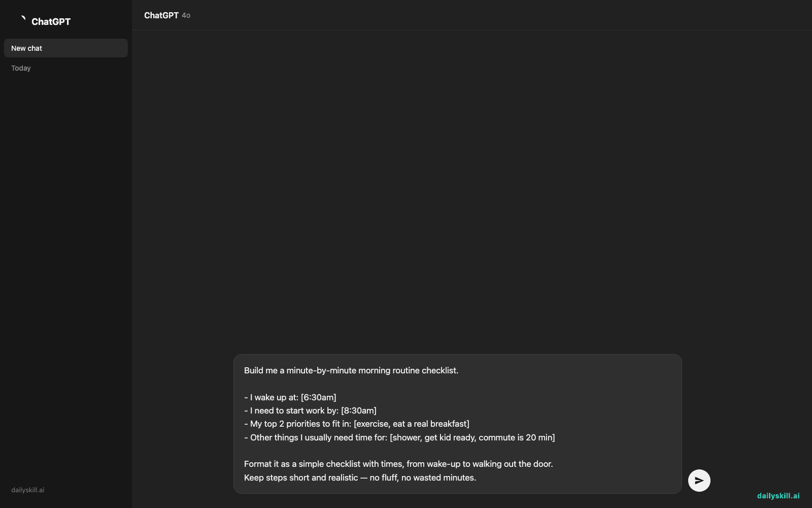Click the line starting 'Other things I usually'
Screen dimensions: 812x508
[x=399, y=437]
